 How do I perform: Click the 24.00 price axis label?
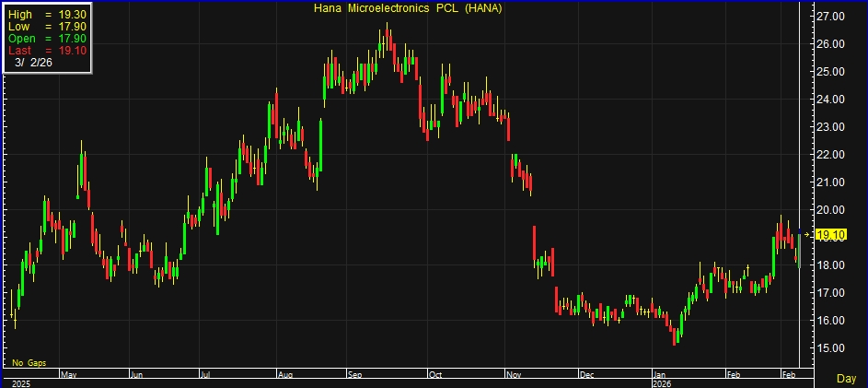831,100
